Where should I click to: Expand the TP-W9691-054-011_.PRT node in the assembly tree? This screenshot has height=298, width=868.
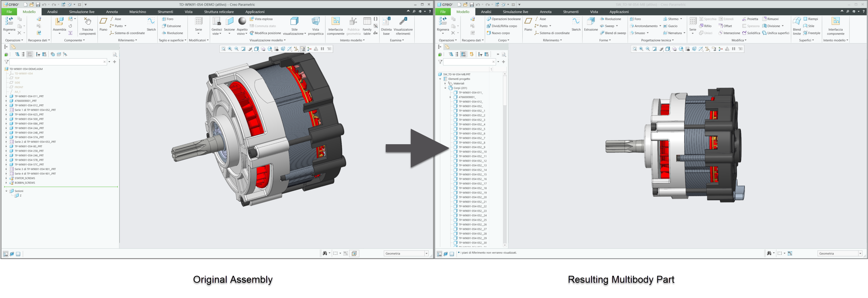click(x=6, y=96)
